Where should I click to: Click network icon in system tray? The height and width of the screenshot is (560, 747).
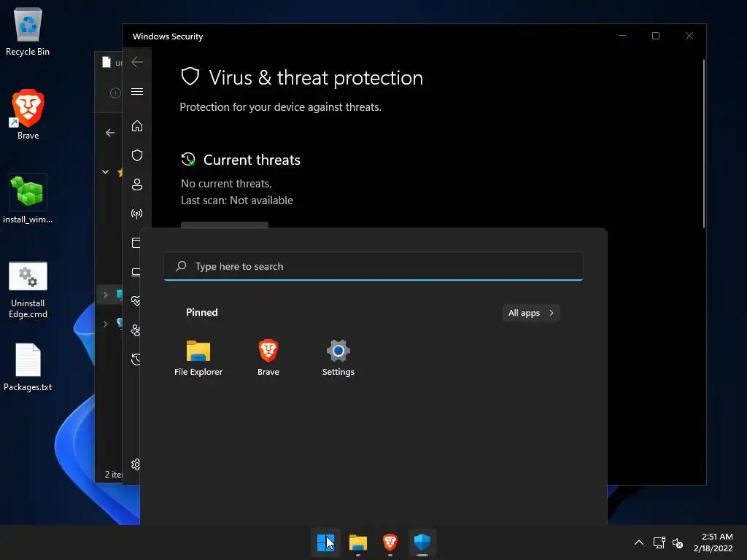point(659,542)
